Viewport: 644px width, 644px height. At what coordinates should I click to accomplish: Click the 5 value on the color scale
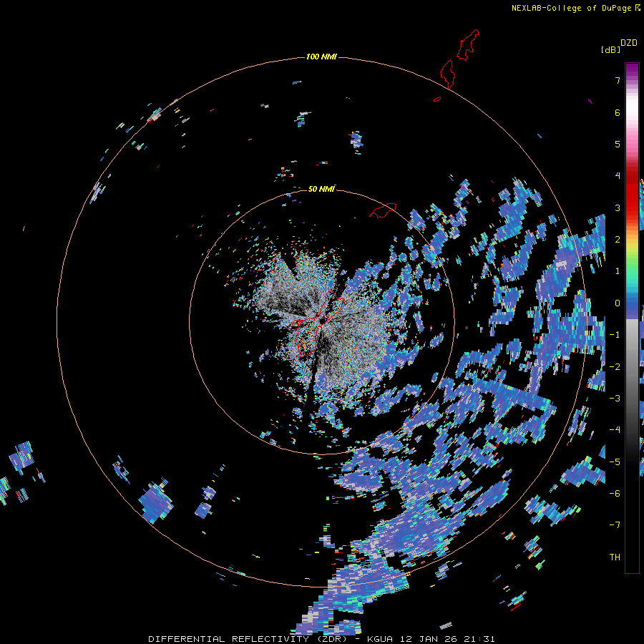pyautogui.click(x=618, y=144)
